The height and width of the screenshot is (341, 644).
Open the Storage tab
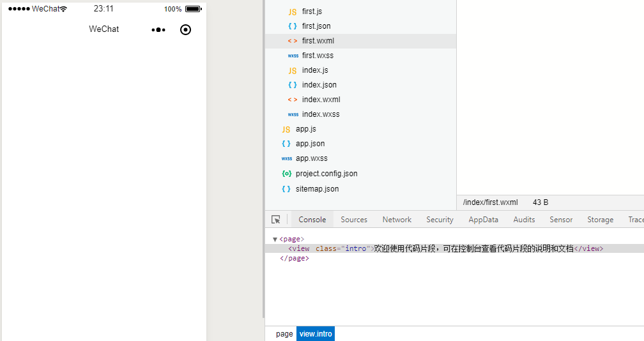(x=600, y=220)
